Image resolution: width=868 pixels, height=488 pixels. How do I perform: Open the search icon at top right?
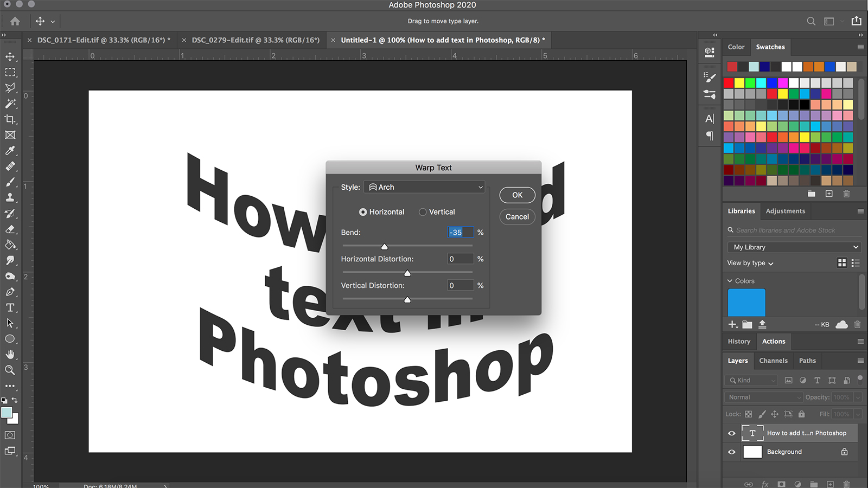point(811,21)
